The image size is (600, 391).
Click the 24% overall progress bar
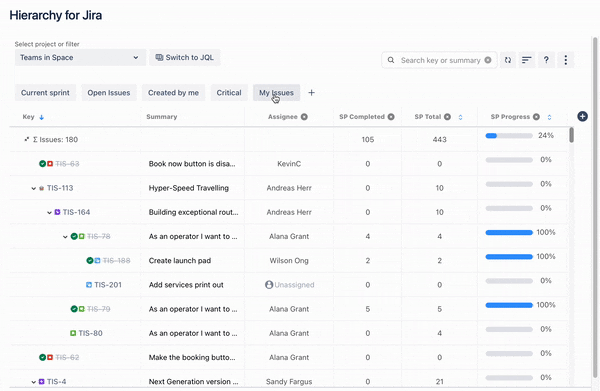coord(509,136)
